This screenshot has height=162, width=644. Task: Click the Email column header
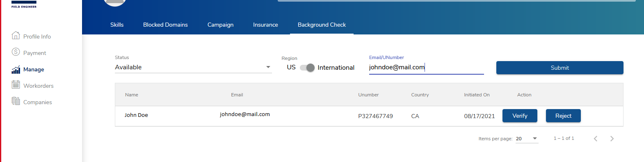(x=237, y=95)
